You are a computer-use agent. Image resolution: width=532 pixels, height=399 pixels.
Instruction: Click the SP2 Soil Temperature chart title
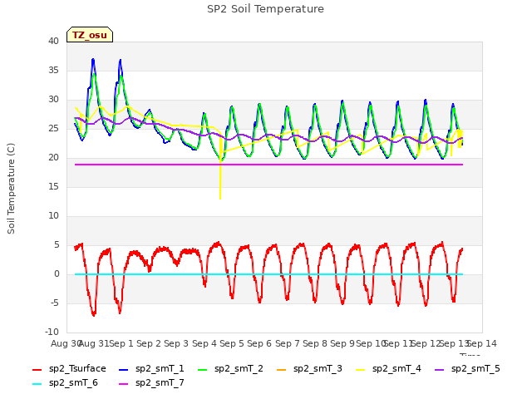[x=266, y=9]
